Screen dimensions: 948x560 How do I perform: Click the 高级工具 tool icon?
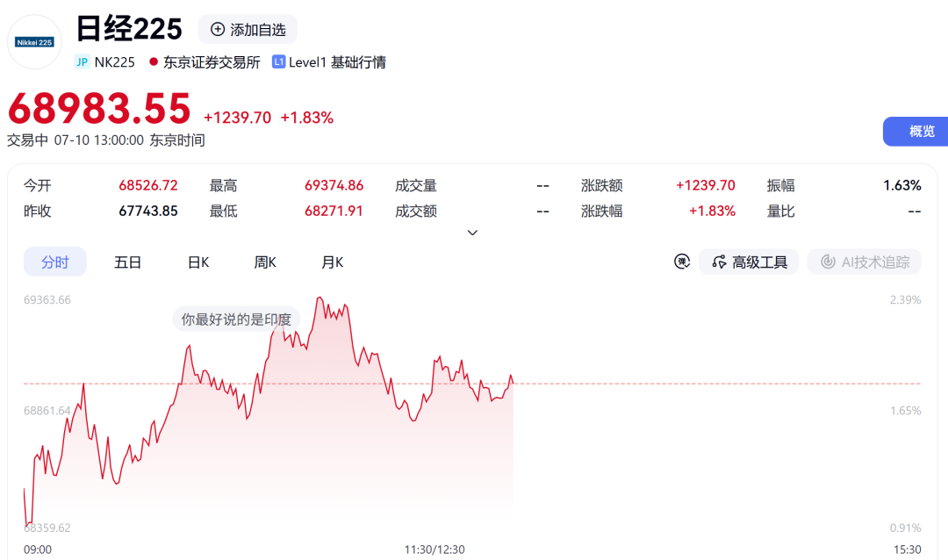pos(719,262)
